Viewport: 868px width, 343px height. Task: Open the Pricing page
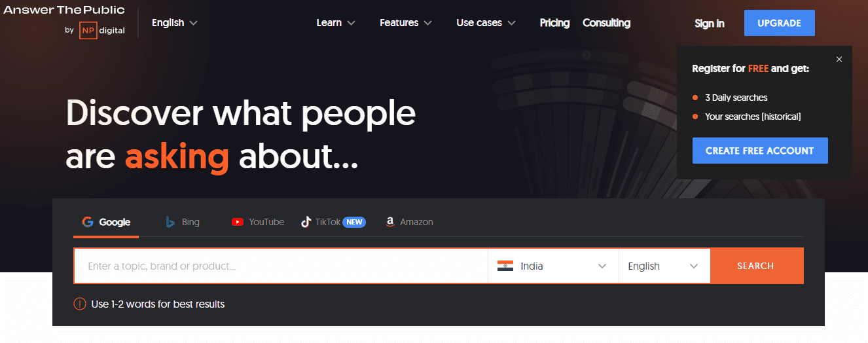tap(554, 23)
